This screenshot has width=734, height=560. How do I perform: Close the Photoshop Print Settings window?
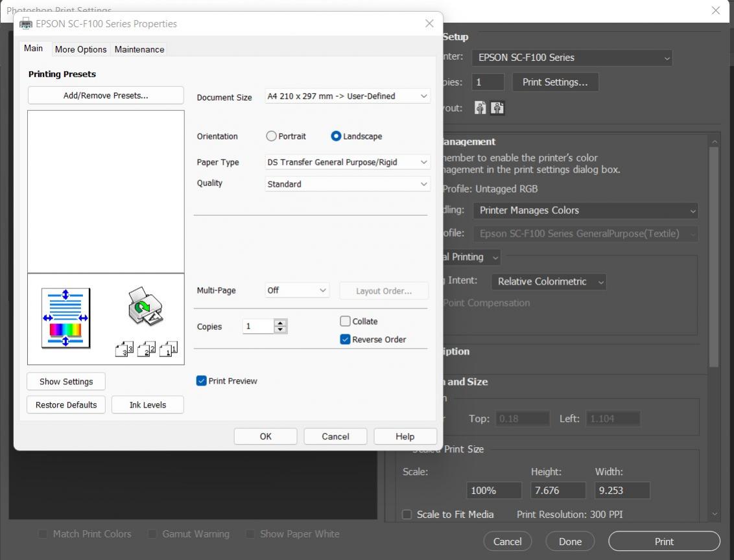click(x=716, y=10)
